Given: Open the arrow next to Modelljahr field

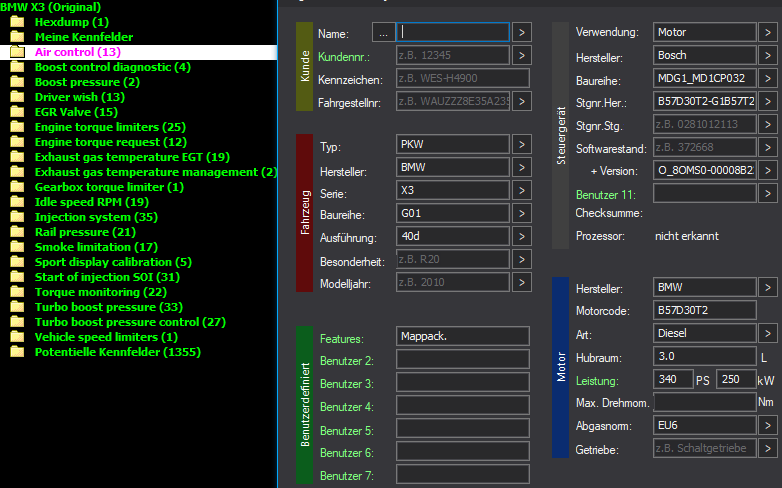Looking at the screenshot, I should [x=522, y=282].
